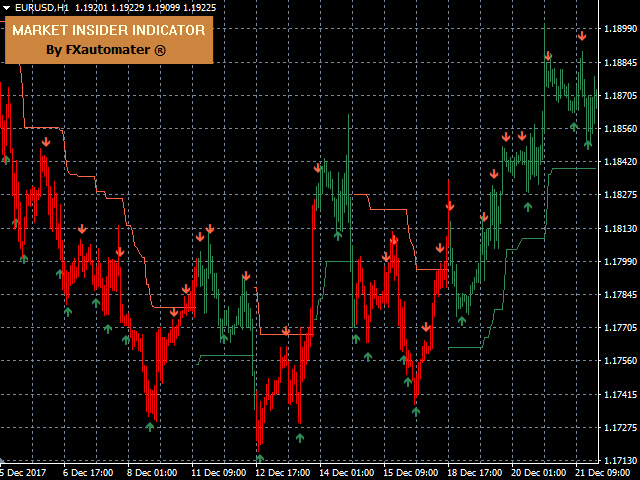Viewport: 640px width, 480px height.
Task: Click the 1.18705 price scale label
Action: point(620,96)
